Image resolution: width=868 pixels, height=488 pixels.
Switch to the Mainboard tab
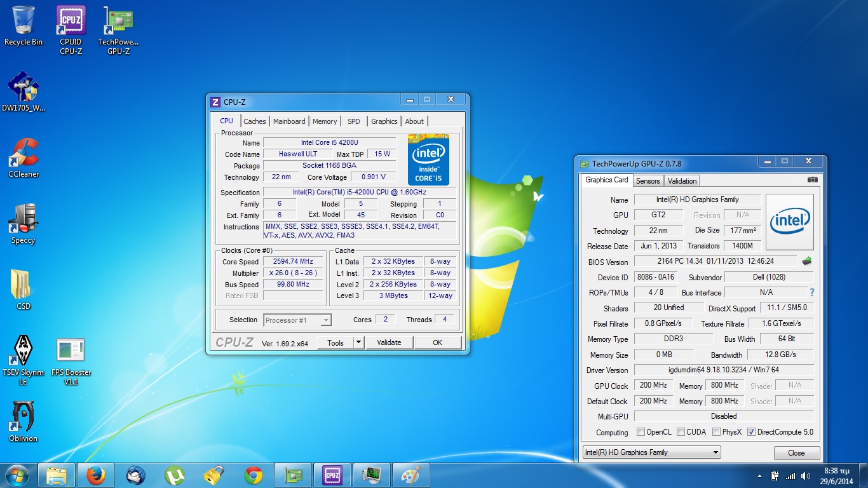(x=289, y=121)
